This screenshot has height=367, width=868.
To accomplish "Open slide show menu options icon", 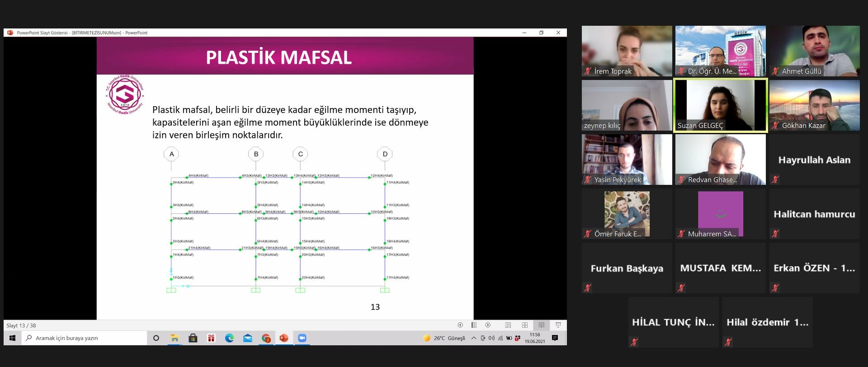I will pos(474,325).
